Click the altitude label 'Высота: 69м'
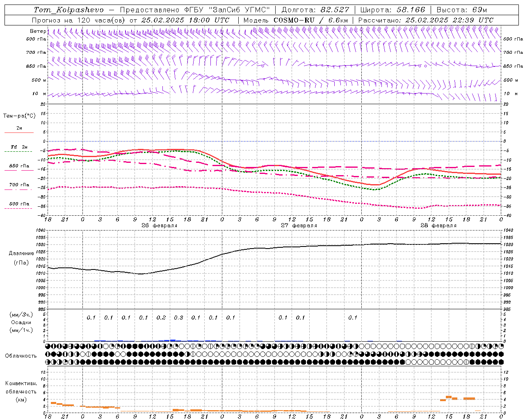525x420 pixels. [462, 10]
